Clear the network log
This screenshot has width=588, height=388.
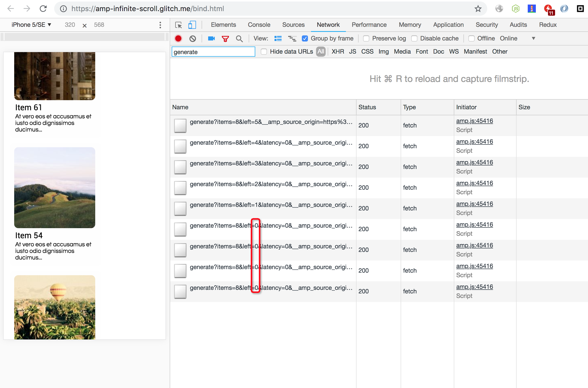coord(193,38)
